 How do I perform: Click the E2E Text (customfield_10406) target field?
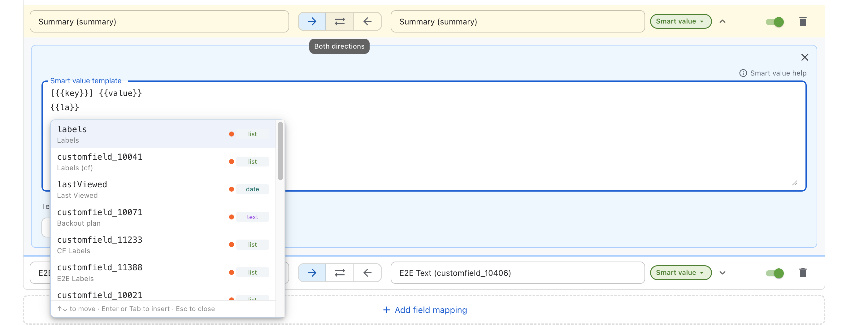[x=518, y=272]
